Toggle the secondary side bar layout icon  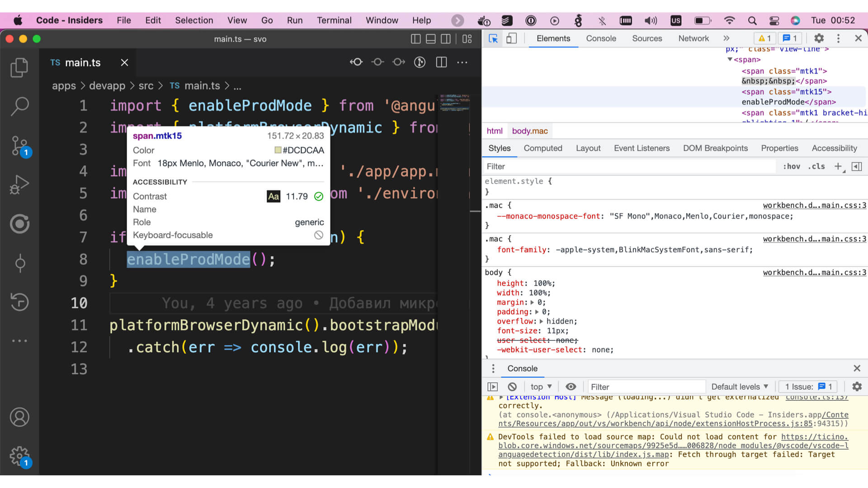click(x=446, y=39)
